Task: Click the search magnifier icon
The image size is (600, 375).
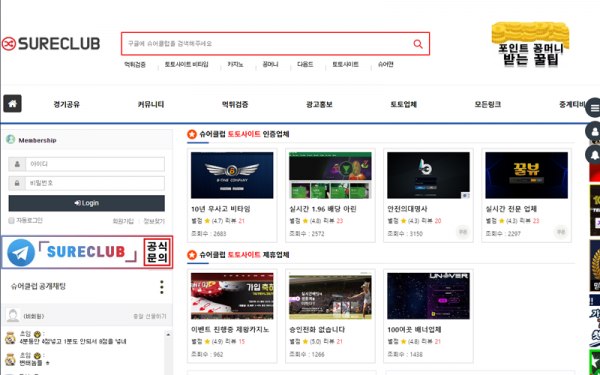Action: [x=418, y=44]
